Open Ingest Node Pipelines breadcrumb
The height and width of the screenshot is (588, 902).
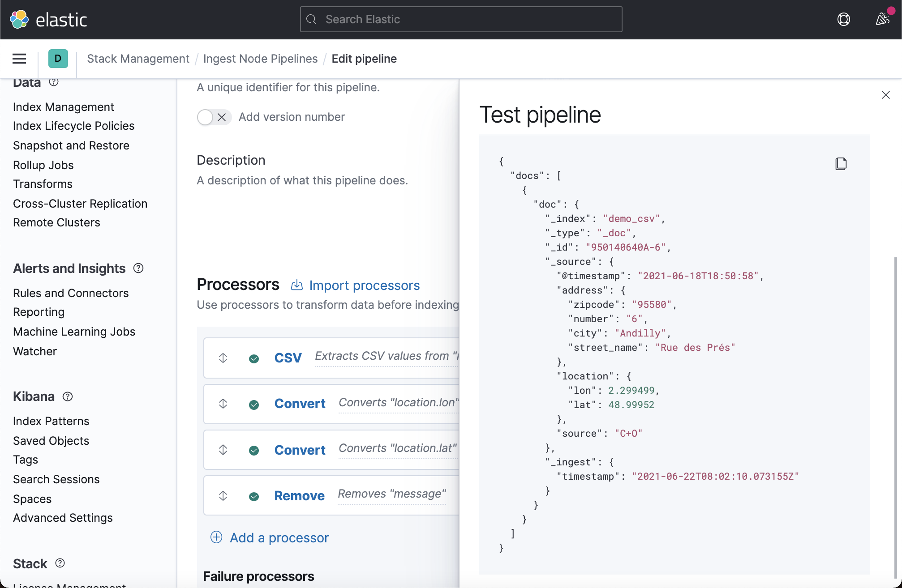[x=260, y=59]
